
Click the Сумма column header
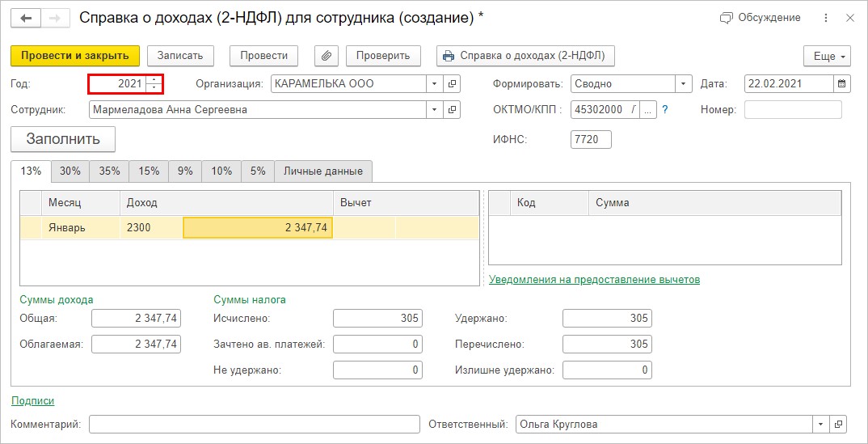[x=715, y=203]
